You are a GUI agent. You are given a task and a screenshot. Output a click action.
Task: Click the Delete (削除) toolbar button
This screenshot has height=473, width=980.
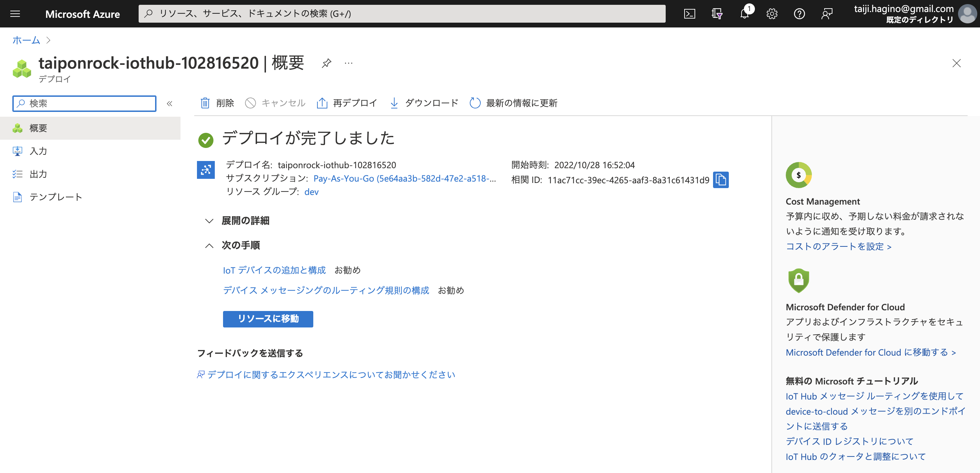[x=217, y=103]
